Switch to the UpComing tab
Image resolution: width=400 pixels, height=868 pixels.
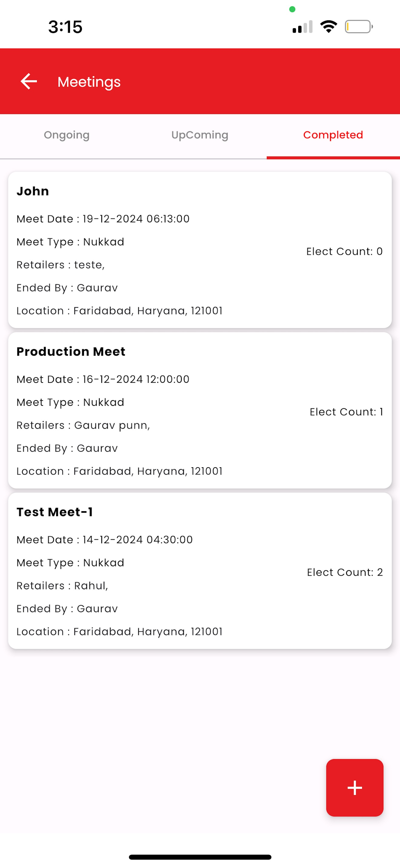coord(200,136)
